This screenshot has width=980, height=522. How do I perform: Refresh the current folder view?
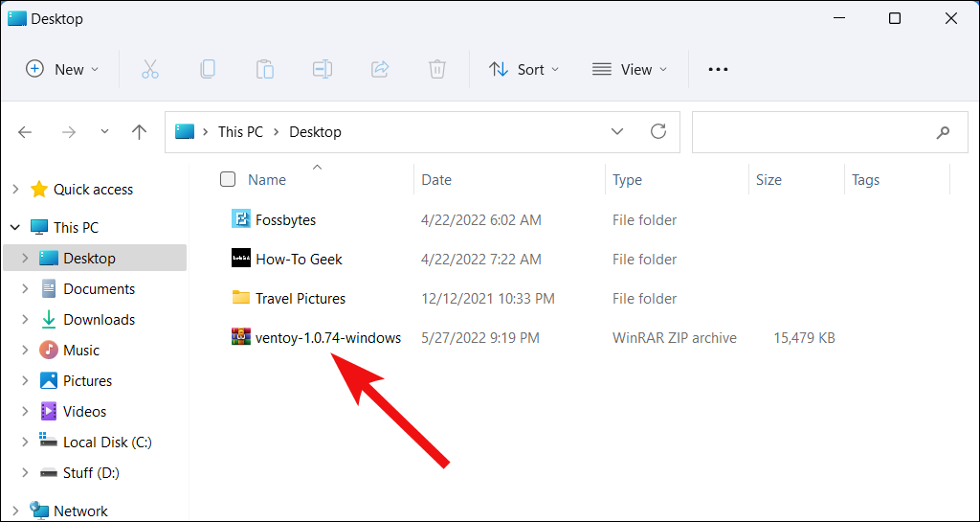[657, 132]
